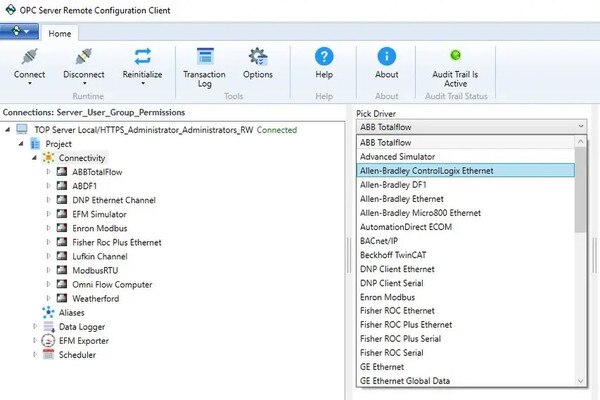Pick Beckhoff TwinCAT driver
Screen dimensions: 600x400
tap(465, 255)
